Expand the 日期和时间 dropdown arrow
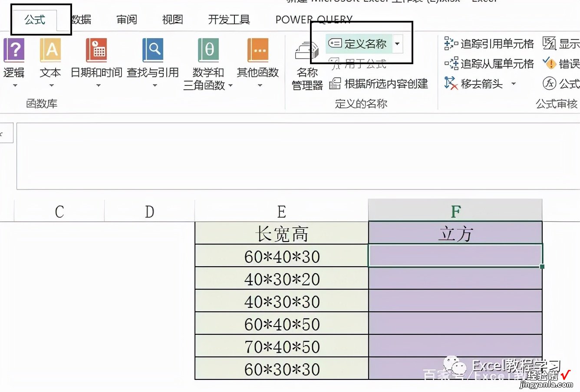 (x=98, y=86)
